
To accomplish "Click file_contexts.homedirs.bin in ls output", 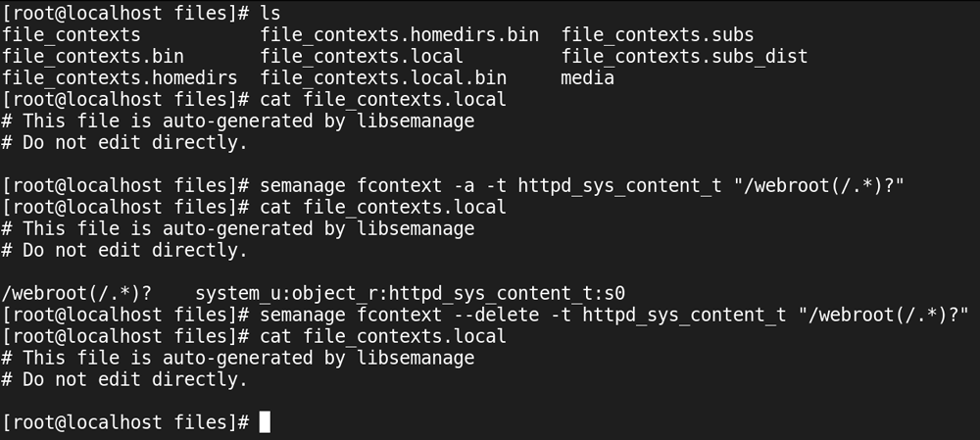I will point(400,34).
